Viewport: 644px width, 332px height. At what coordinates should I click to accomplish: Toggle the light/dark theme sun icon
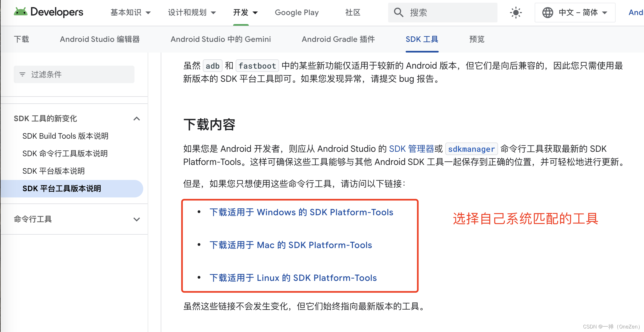[516, 13]
